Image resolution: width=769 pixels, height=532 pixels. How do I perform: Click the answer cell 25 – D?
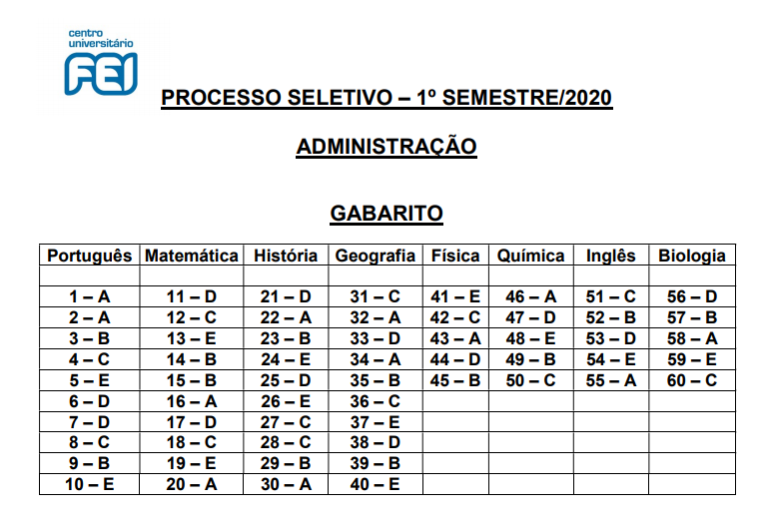pos(286,380)
